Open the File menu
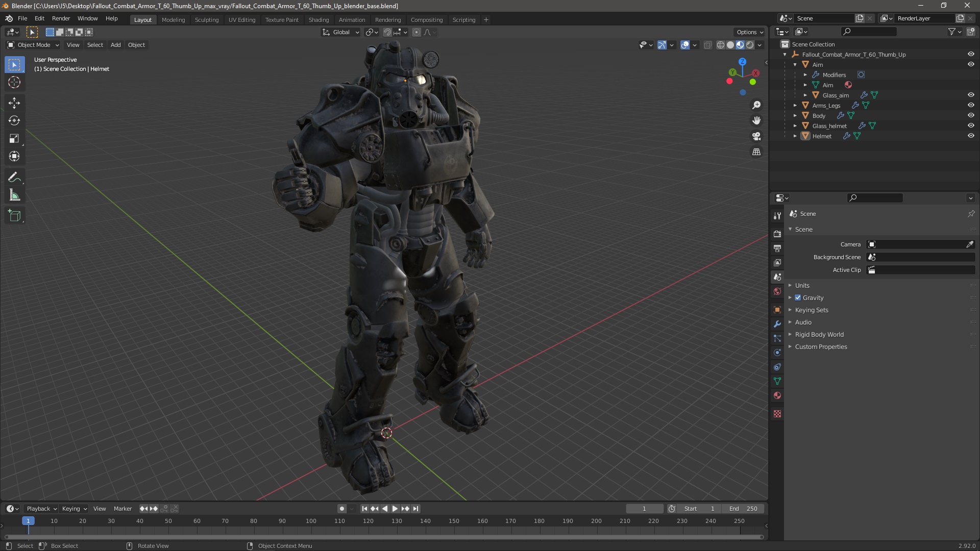 click(22, 18)
